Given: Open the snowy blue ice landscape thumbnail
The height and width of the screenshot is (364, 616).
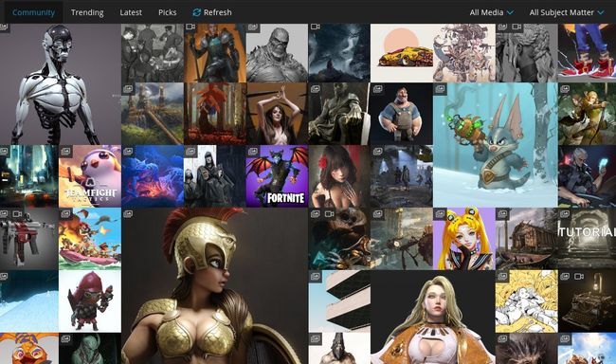Looking at the screenshot, I should click(x=29, y=301).
